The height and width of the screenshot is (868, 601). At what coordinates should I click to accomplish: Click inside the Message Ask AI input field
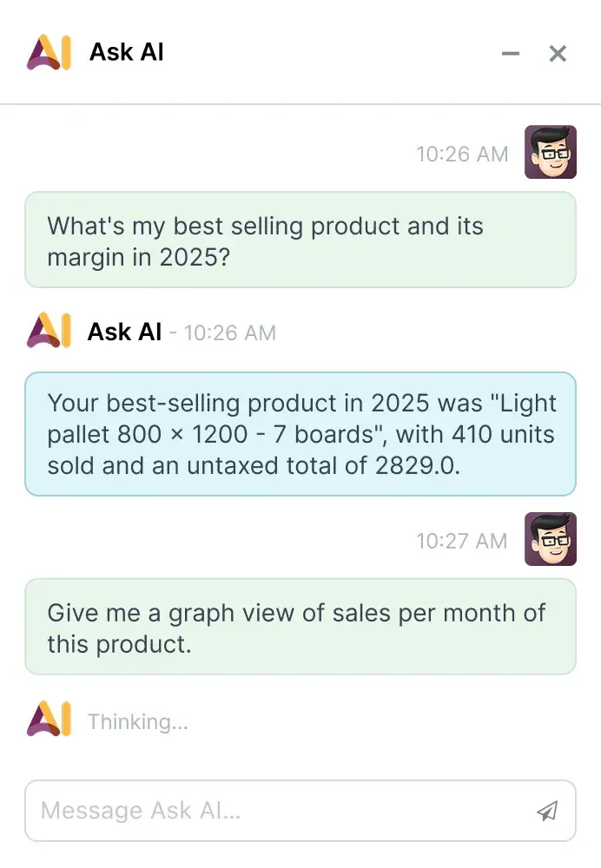tap(261, 810)
